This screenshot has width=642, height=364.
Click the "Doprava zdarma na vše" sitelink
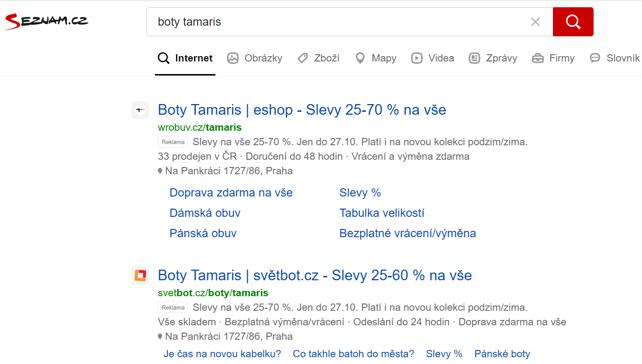click(231, 193)
